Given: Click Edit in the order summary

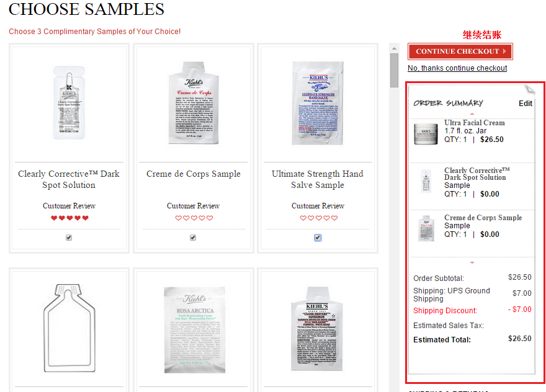Looking at the screenshot, I should point(526,104).
